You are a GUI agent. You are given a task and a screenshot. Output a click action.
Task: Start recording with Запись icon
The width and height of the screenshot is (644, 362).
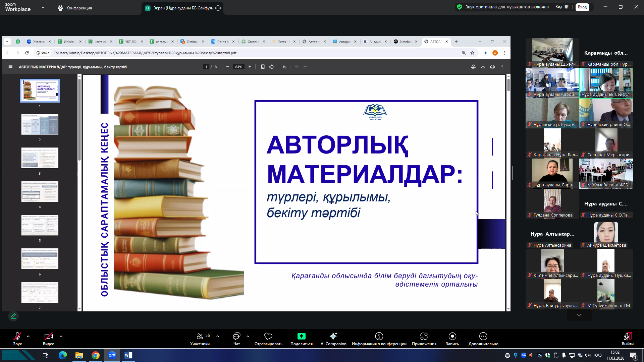(452, 336)
